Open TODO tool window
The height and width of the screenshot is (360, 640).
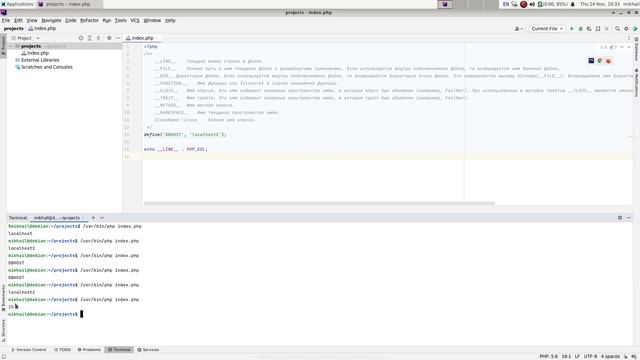tap(62, 350)
